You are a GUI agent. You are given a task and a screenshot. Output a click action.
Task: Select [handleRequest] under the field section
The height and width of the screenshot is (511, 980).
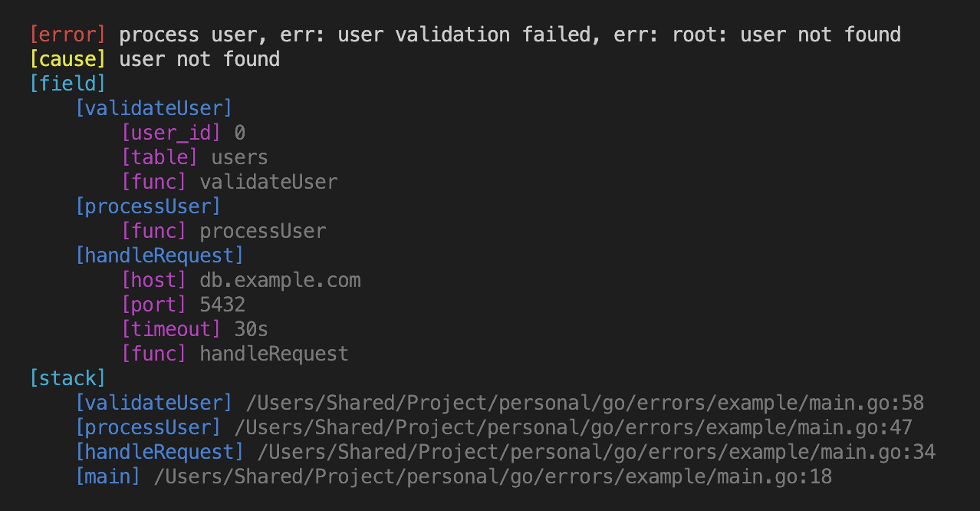click(159, 255)
